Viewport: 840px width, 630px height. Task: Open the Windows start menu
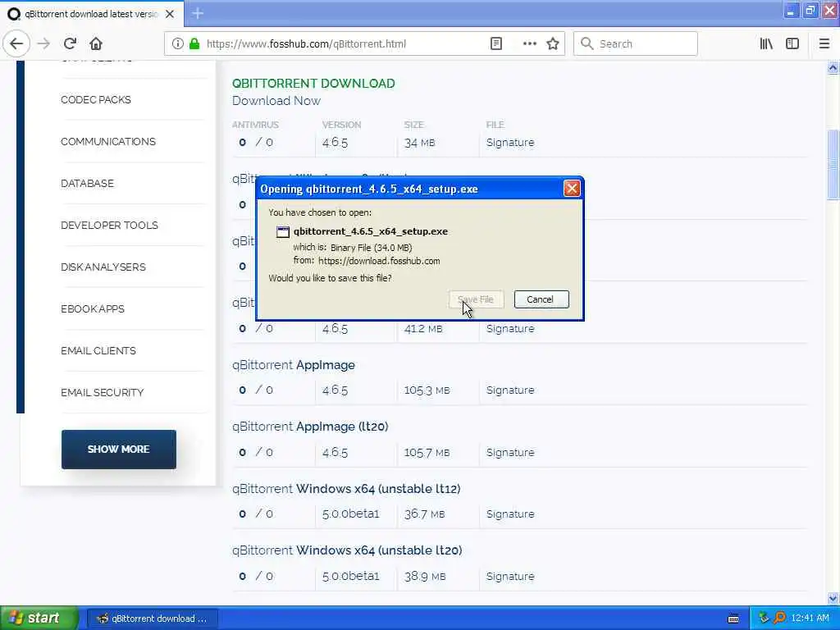[x=38, y=619]
